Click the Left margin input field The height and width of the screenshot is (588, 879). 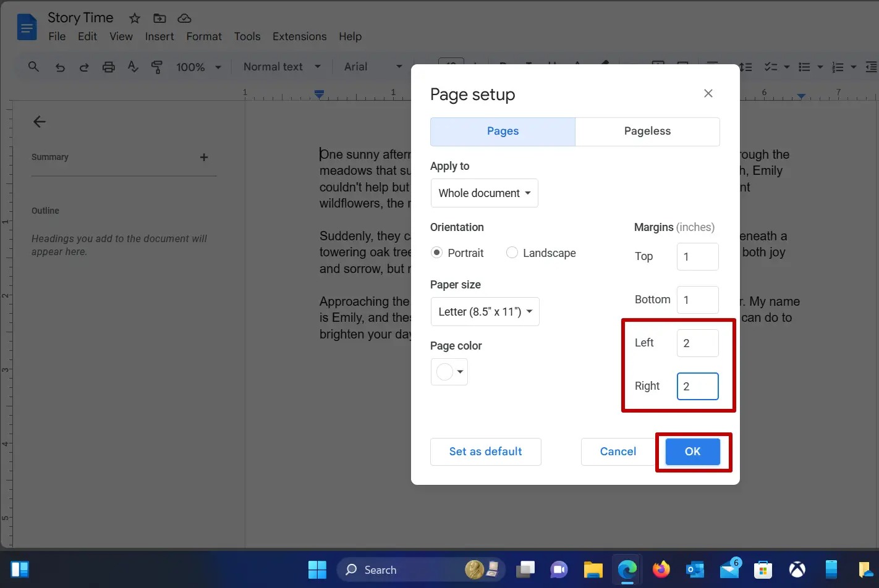click(698, 343)
